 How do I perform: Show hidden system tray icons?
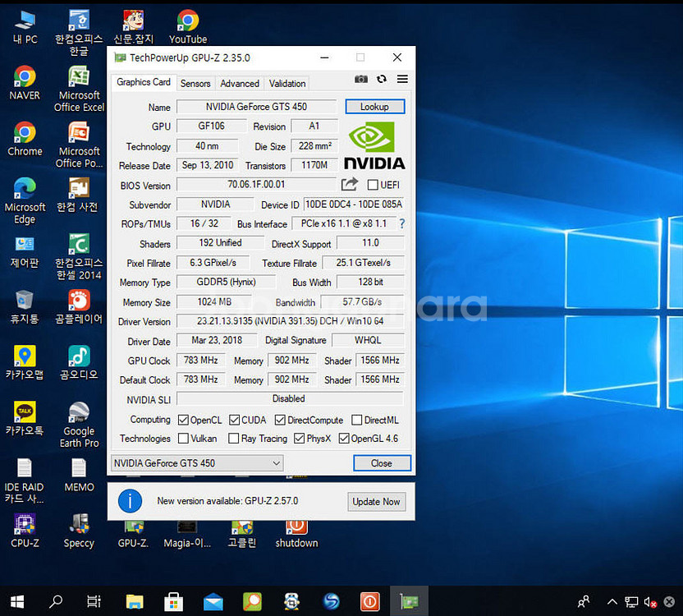612,602
